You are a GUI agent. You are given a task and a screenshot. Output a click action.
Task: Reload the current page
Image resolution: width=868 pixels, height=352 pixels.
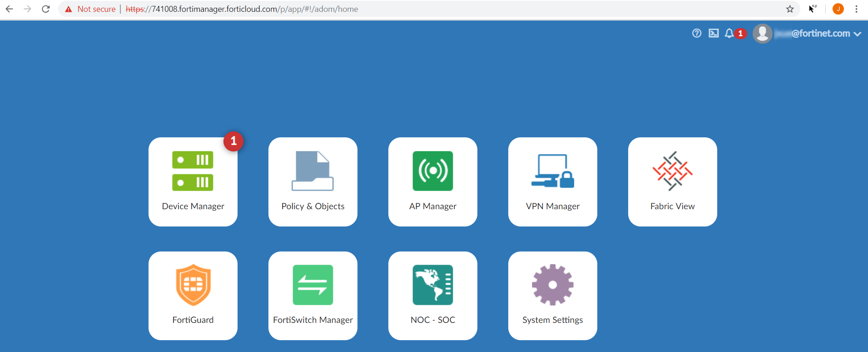pos(45,9)
